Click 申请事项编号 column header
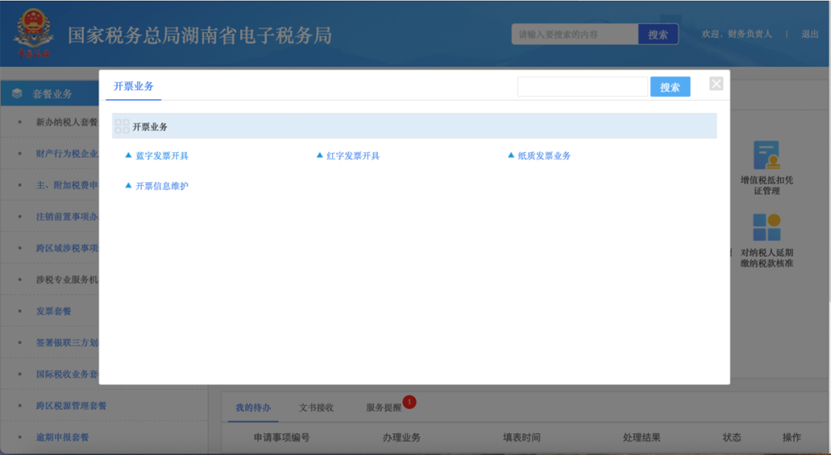 [x=281, y=438]
